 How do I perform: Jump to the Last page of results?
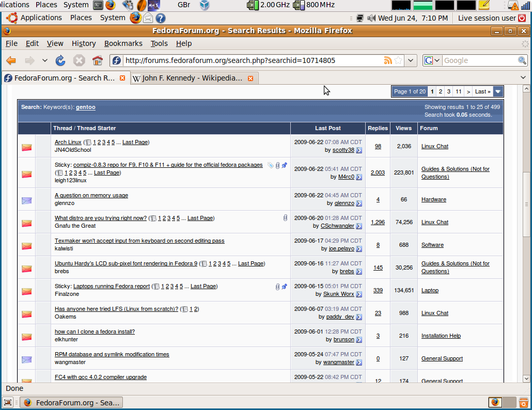pyautogui.click(x=482, y=91)
